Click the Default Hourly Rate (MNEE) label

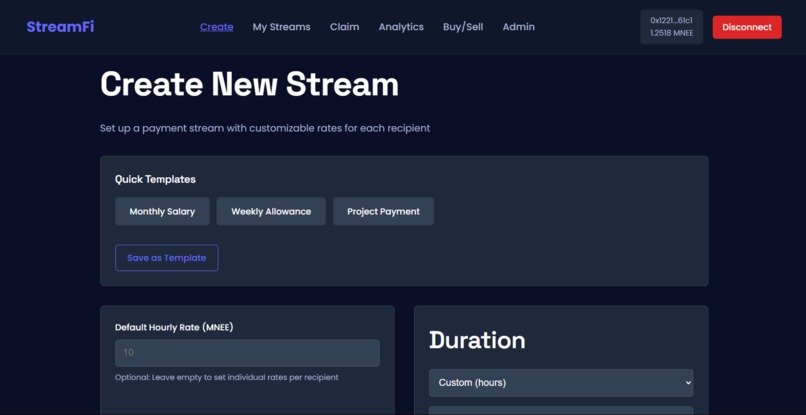tap(174, 327)
